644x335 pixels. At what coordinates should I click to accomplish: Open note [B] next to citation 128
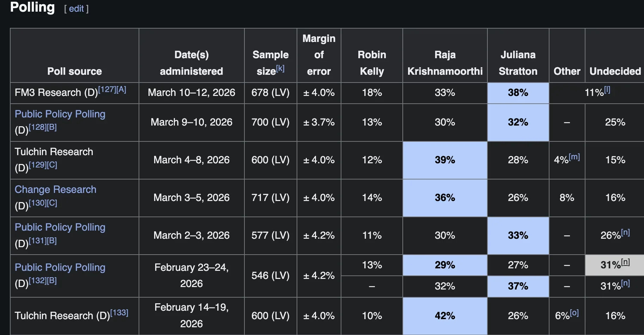click(52, 127)
